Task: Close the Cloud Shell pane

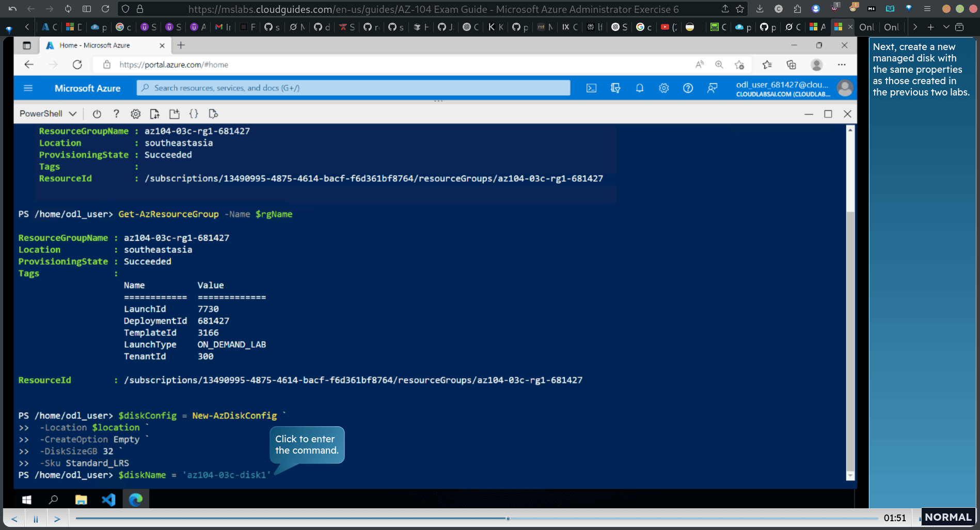Action: pos(847,114)
